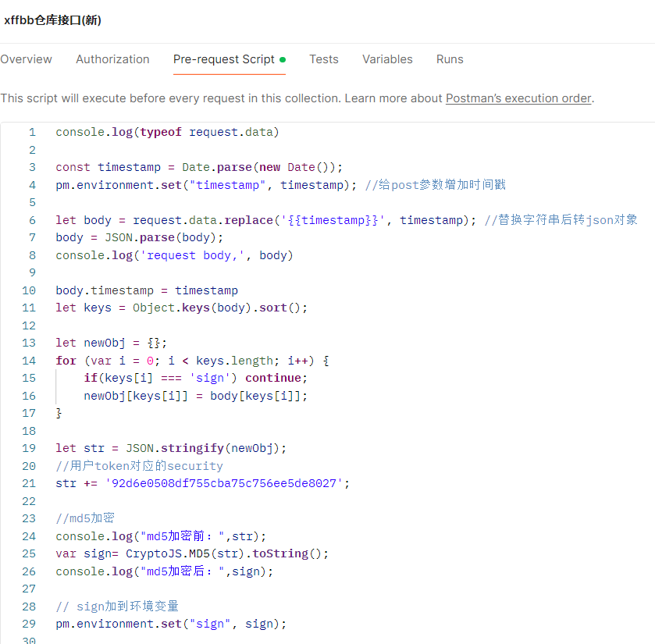Viewport: 655px width, 644px height.
Task: Switch to the Authorization tab
Action: coord(112,59)
